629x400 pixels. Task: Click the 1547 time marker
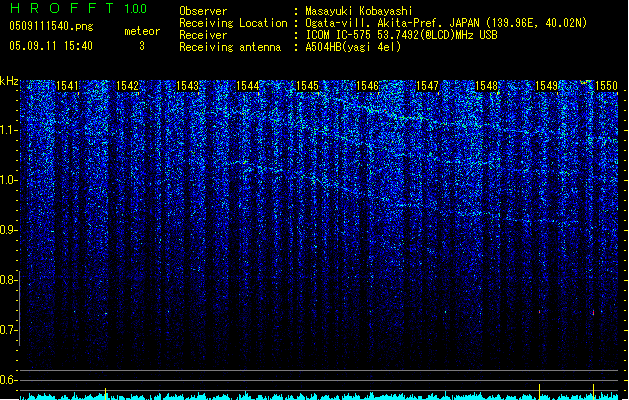click(428, 86)
